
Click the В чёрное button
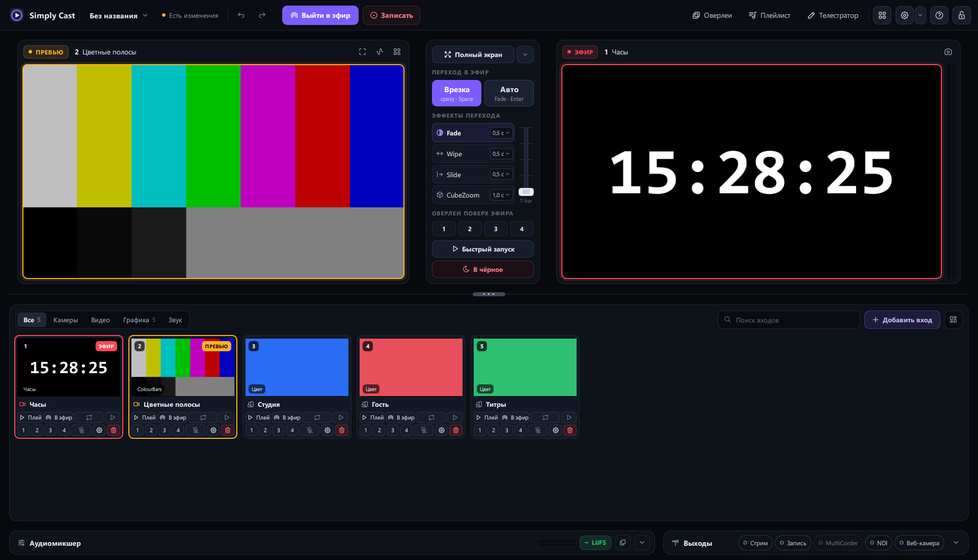click(x=483, y=269)
